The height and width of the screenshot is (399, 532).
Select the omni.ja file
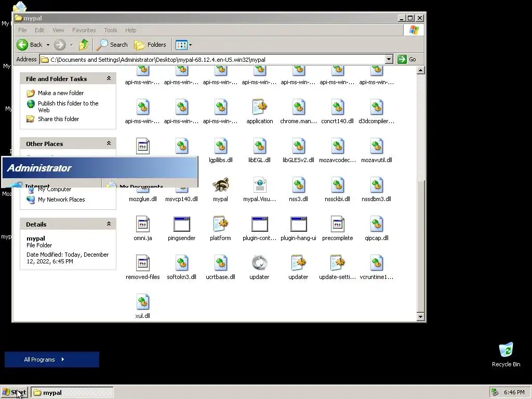(x=142, y=224)
